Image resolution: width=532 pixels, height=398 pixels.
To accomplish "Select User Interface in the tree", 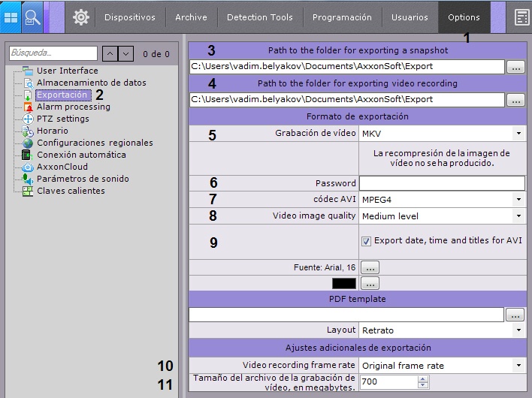I will click(68, 71).
